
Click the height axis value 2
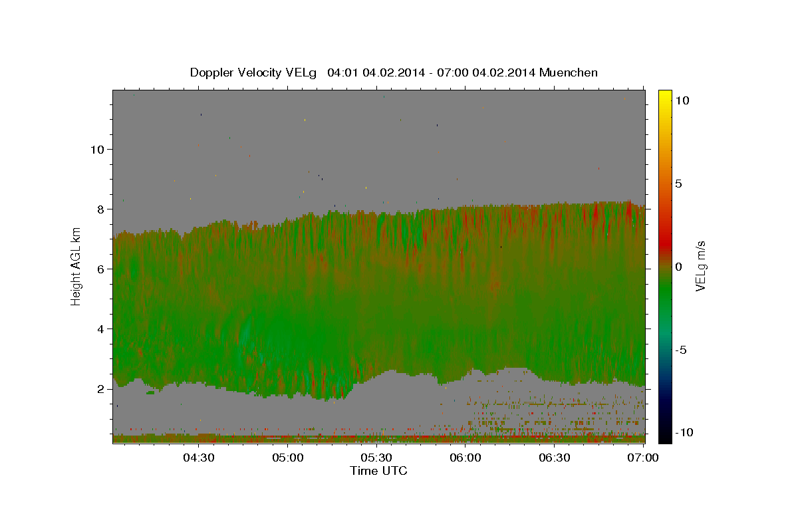click(x=100, y=389)
